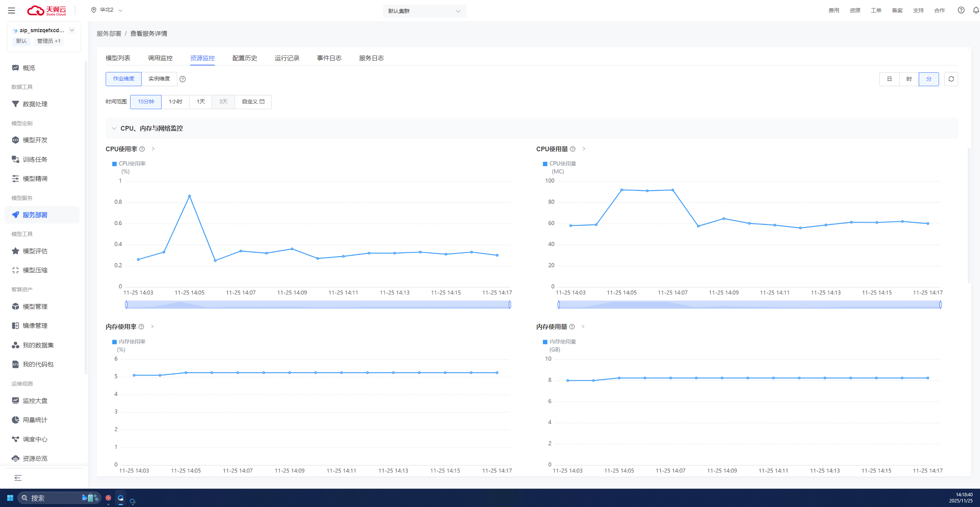Click left handle of CPU使用率 range slider
This screenshot has height=507, width=980.
click(x=126, y=304)
